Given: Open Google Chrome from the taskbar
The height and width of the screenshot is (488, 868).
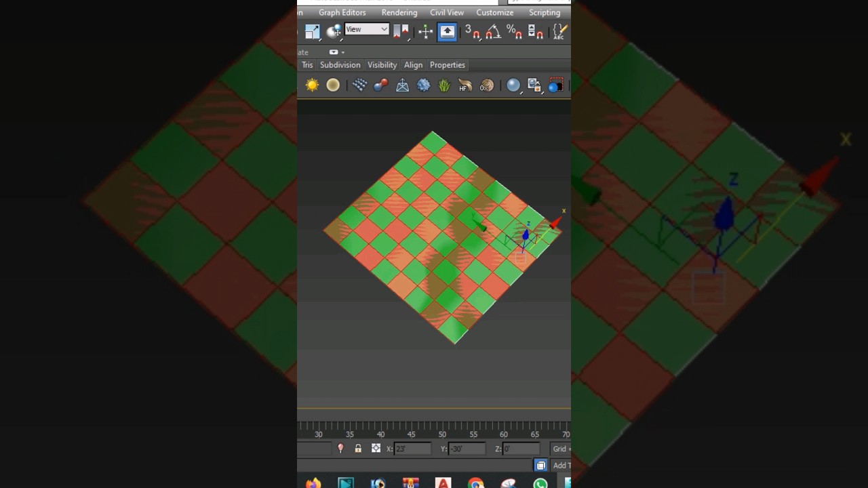Looking at the screenshot, I should pyautogui.click(x=476, y=483).
